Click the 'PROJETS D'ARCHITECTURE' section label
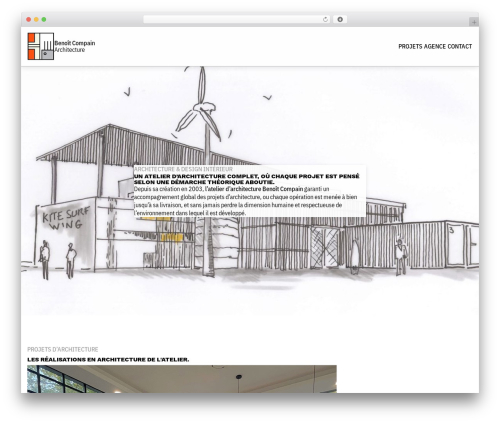The width and height of the screenshot is (500, 423). [63, 349]
